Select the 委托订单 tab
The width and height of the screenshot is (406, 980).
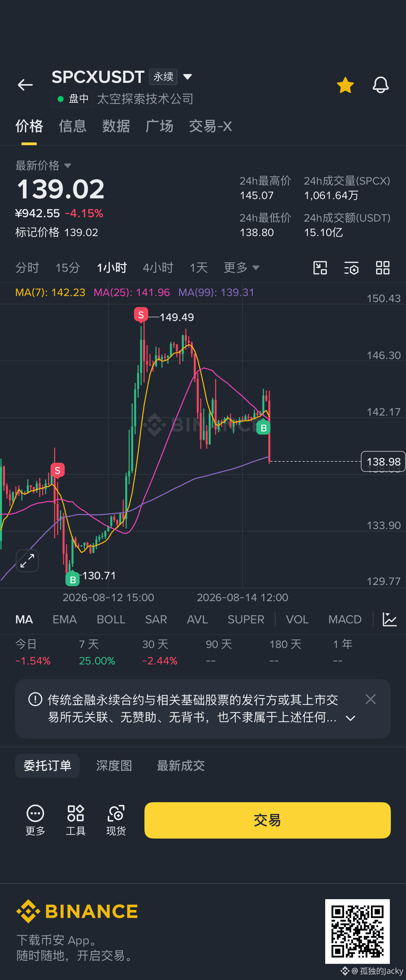47,765
